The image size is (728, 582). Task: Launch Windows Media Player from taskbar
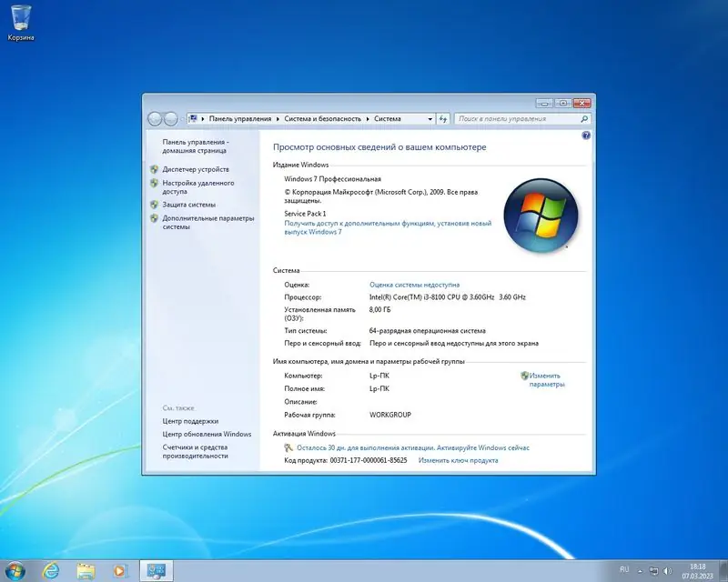click(x=120, y=571)
